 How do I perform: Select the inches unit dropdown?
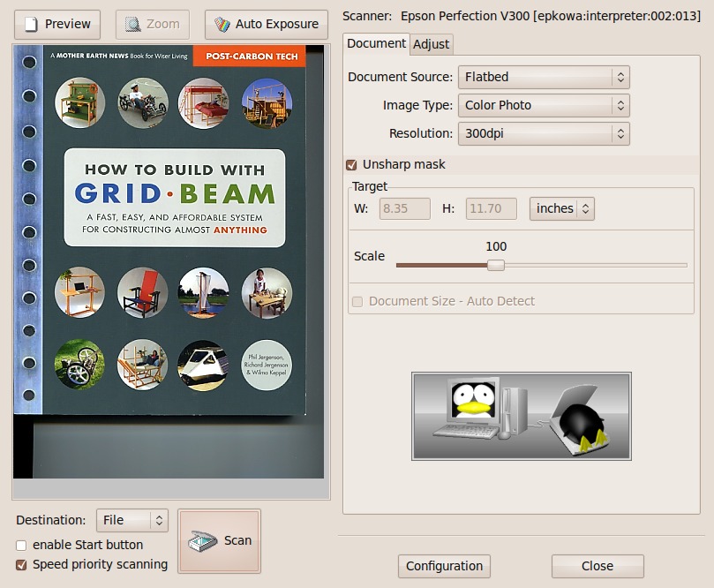561,209
